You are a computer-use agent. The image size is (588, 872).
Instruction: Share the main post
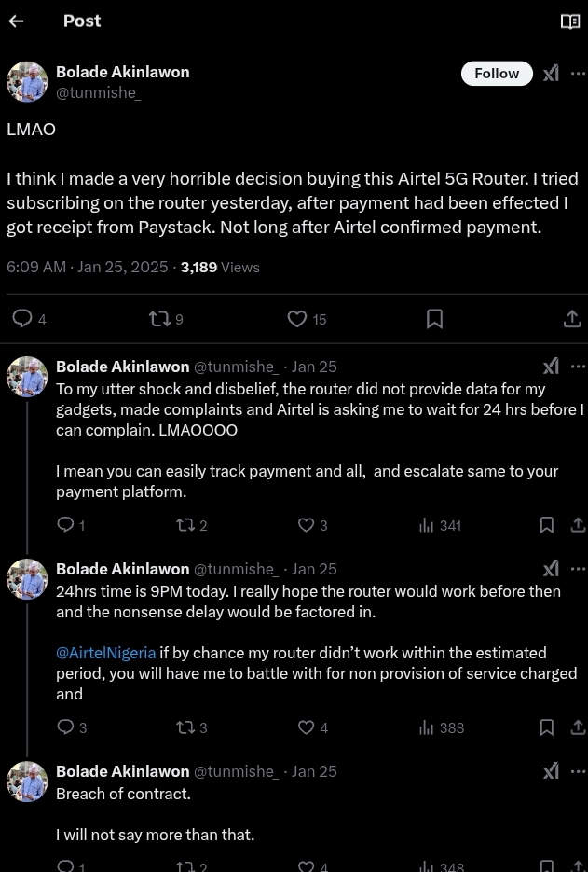pos(572,319)
